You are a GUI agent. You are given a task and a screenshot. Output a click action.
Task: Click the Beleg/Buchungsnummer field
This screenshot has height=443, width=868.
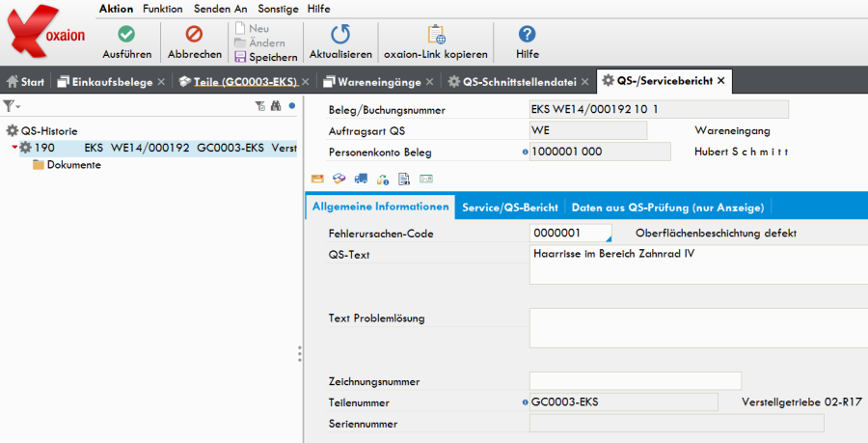coord(659,110)
